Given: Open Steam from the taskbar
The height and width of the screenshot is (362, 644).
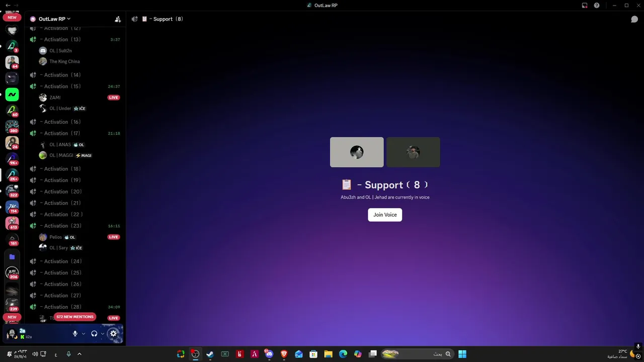Looking at the screenshot, I should pyautogui.click(x=210, y=354).
